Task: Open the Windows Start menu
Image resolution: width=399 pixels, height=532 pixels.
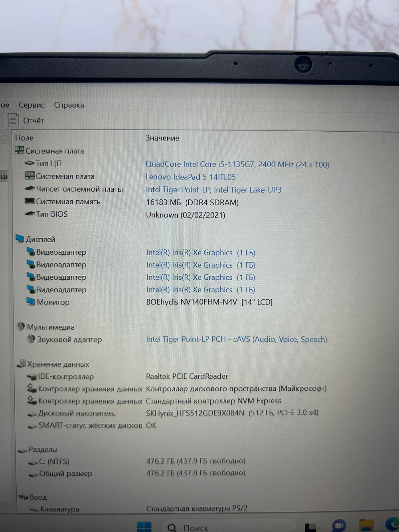Action: tap(144, 527)
